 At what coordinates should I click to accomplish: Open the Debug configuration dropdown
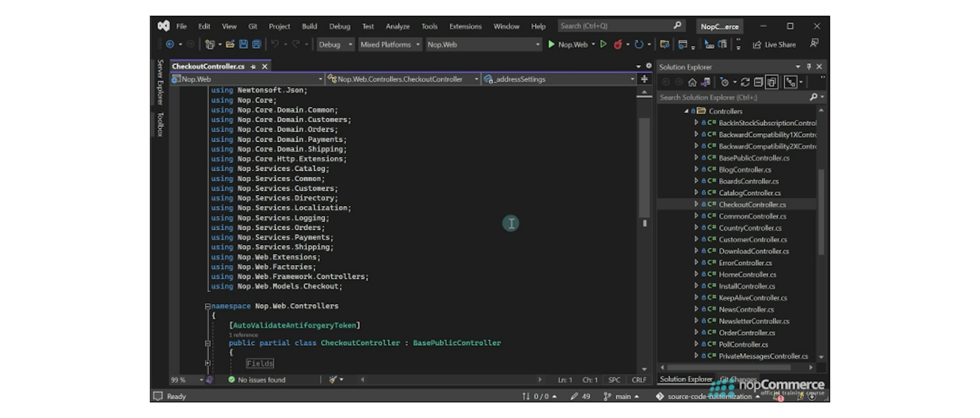click(x=335, y=44)
